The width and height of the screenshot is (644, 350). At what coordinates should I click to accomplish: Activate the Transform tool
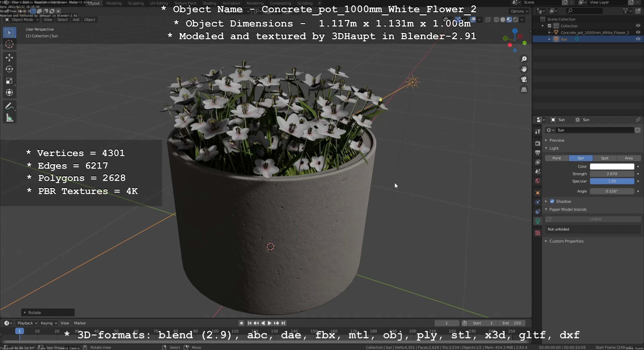(x=9, y=93)
